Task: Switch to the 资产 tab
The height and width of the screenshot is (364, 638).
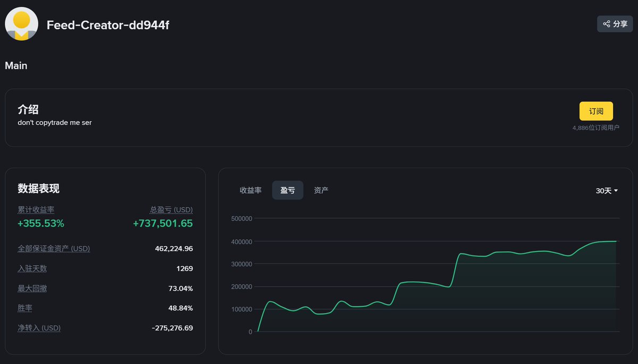Action: [321, 190]
